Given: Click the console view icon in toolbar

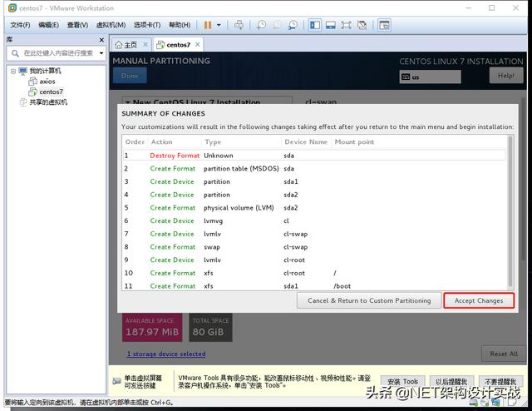Looking at the screenshot, I should point(384,25).
